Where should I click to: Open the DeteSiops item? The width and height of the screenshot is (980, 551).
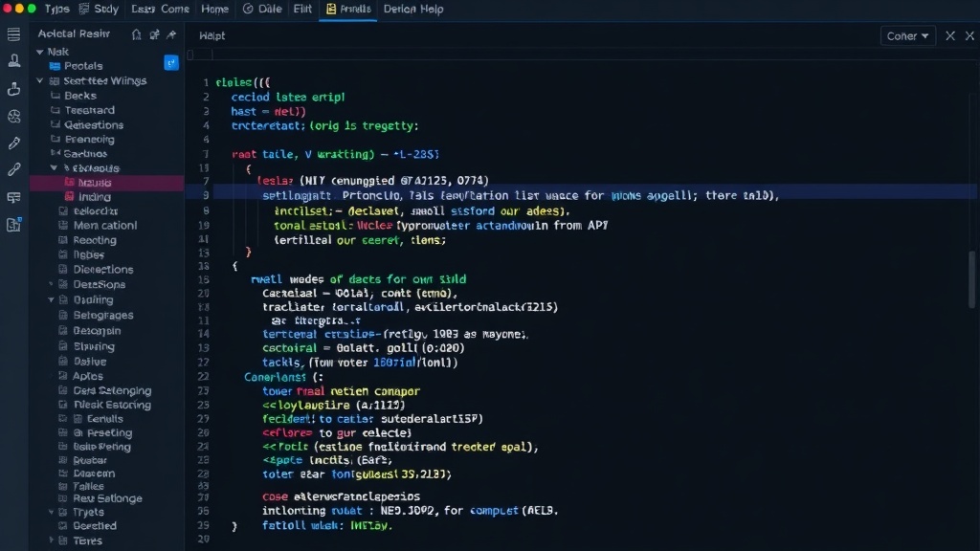[100, 285]
